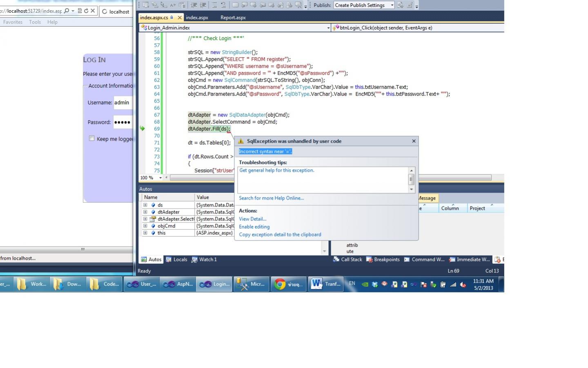The image size is (588, 368).
Task: Open the Word document in taskbar
Action: (325, 284)
